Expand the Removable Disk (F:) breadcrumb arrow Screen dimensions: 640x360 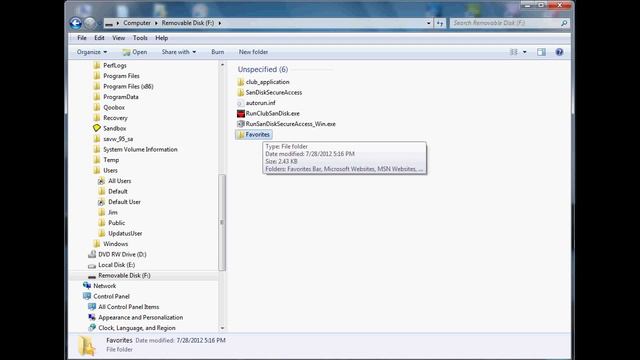point(220,23)
